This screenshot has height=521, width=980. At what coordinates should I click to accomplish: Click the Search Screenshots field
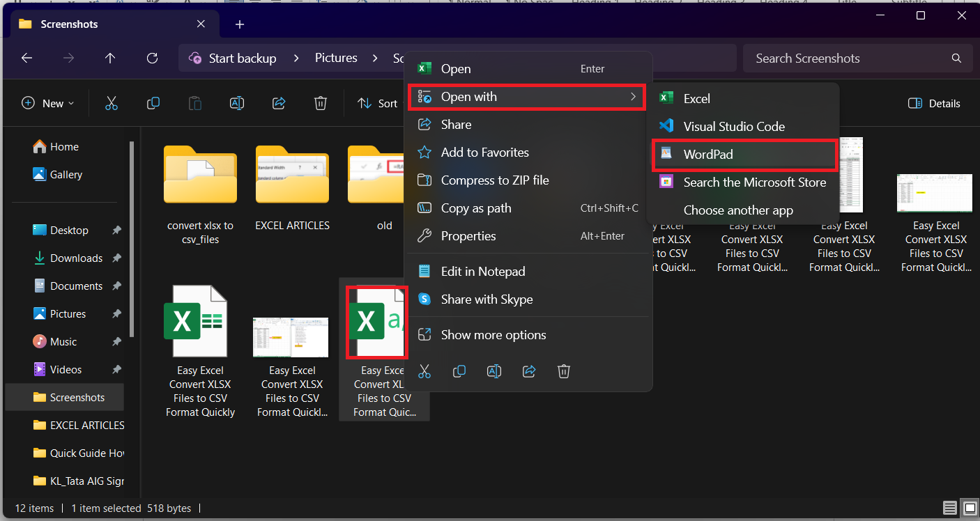(857, 59)
